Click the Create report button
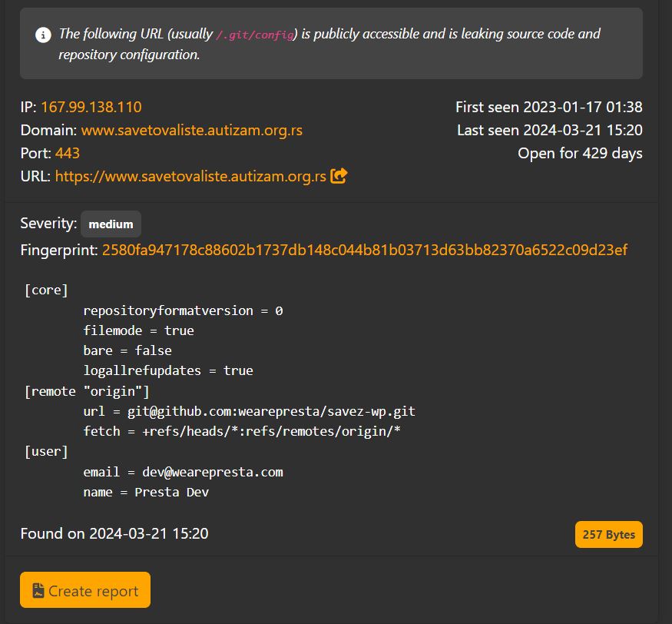 coord(85,589)
